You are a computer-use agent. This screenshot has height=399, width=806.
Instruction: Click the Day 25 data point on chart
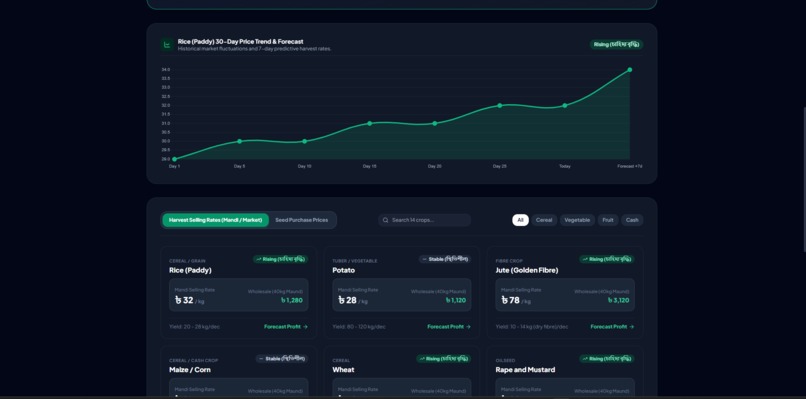click(x=500, y=105)
